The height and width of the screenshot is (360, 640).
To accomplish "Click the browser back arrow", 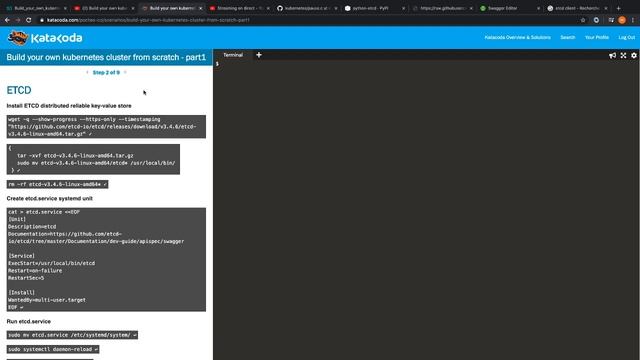I will tap(7, 20).
